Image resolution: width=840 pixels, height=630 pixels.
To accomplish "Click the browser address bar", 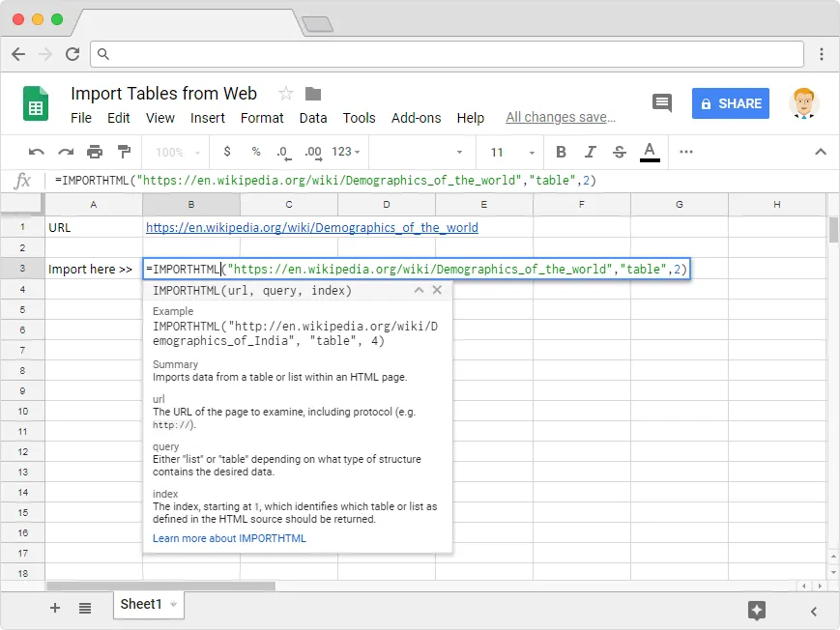I will click(447, 54).
